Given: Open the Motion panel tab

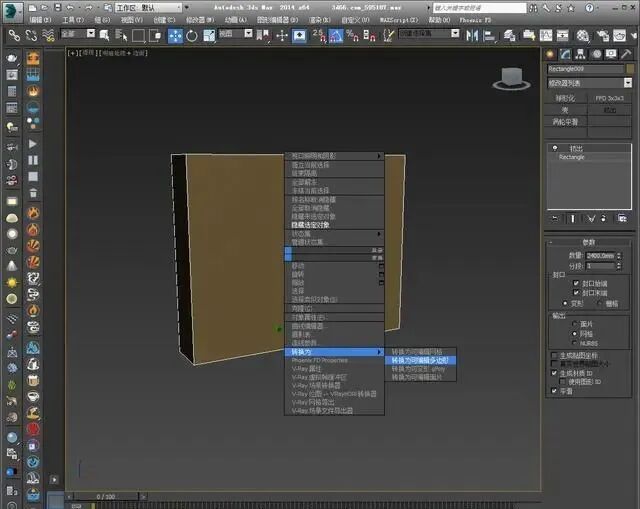Looking at the screenshot, I should (596, 54).
